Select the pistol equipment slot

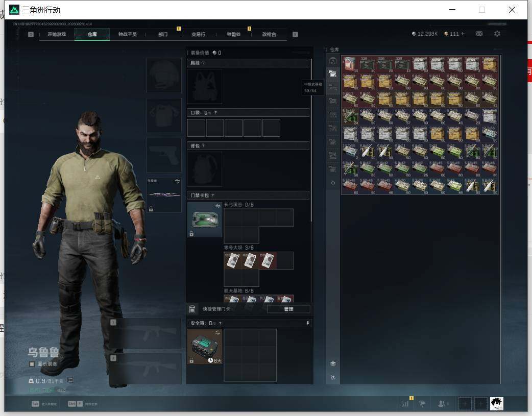164,155
